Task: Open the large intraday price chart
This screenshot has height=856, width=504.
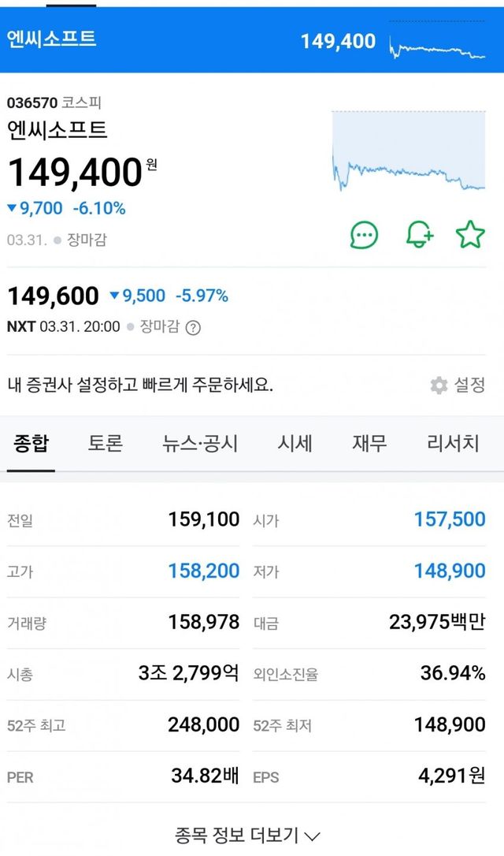Action: coord(408,151)
